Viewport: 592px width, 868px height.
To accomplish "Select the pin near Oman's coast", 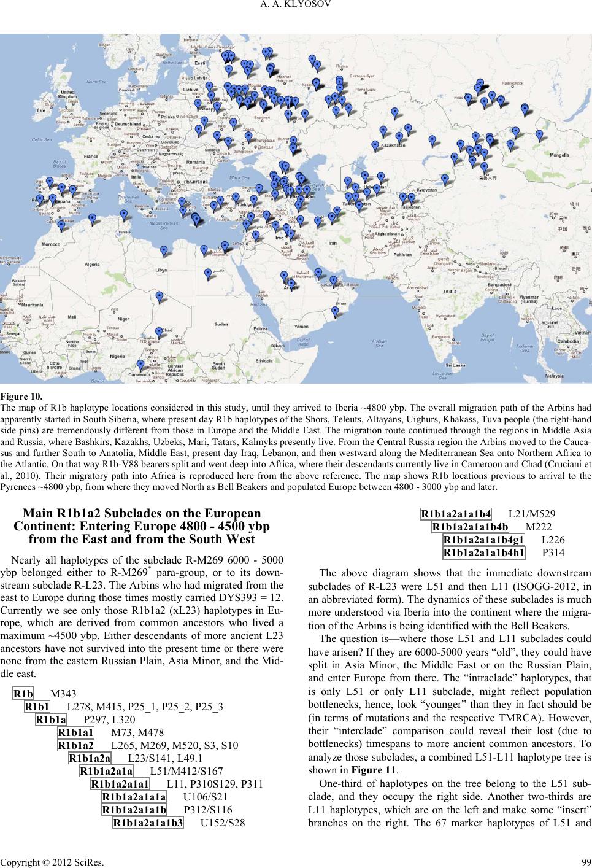I will click(335, 312).
